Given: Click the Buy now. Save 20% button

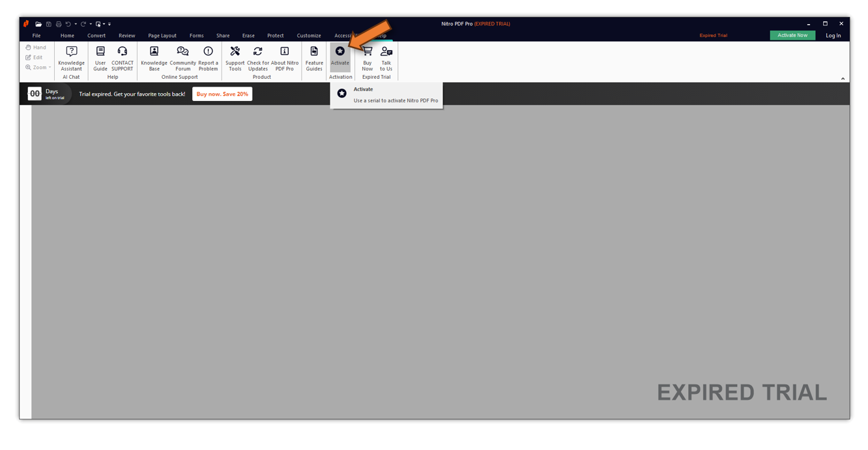Looking at the screenshot, I should pos(222,94).
